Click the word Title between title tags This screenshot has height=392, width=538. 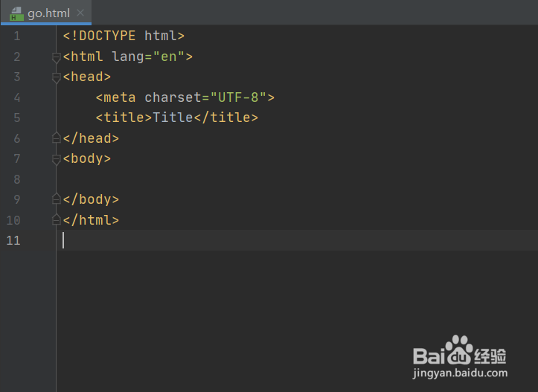click(x=173, y=118)
